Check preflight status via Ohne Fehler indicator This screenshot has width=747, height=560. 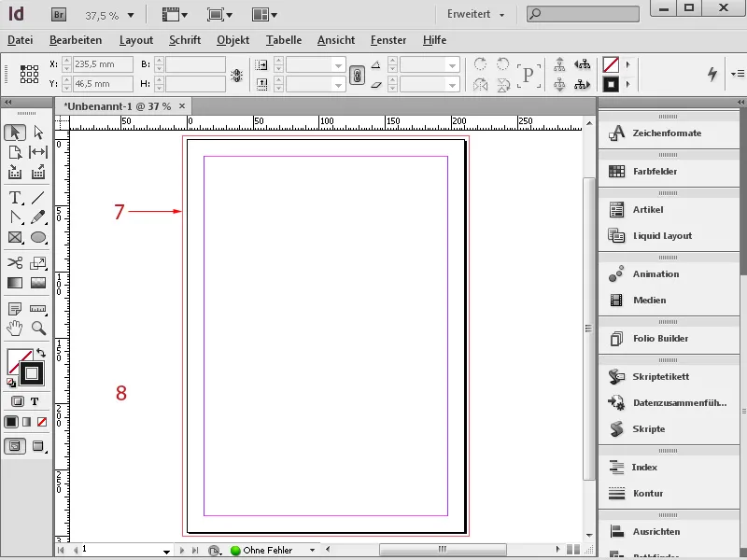tap(266, 550)
